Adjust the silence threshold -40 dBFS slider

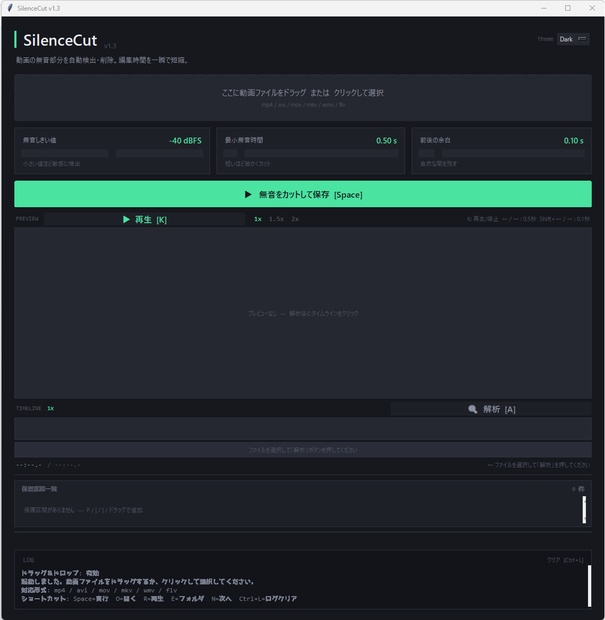[112, 153]
